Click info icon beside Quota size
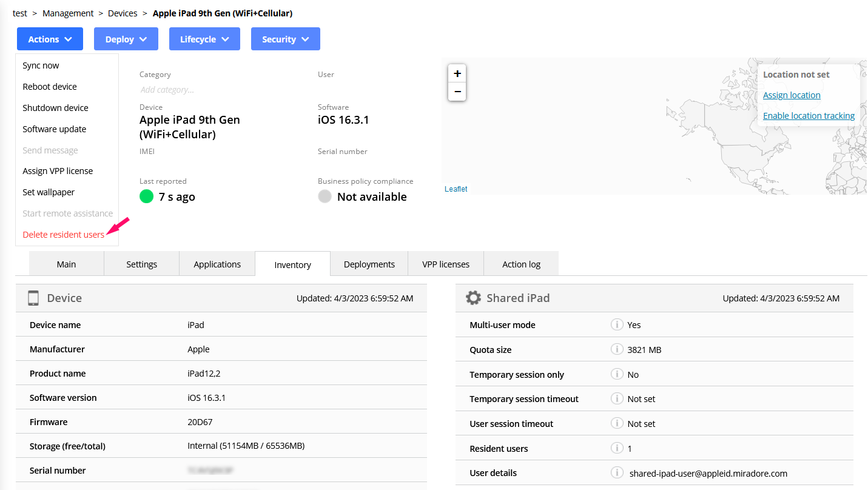Screen dimensions: 868x490 (617, 349)
